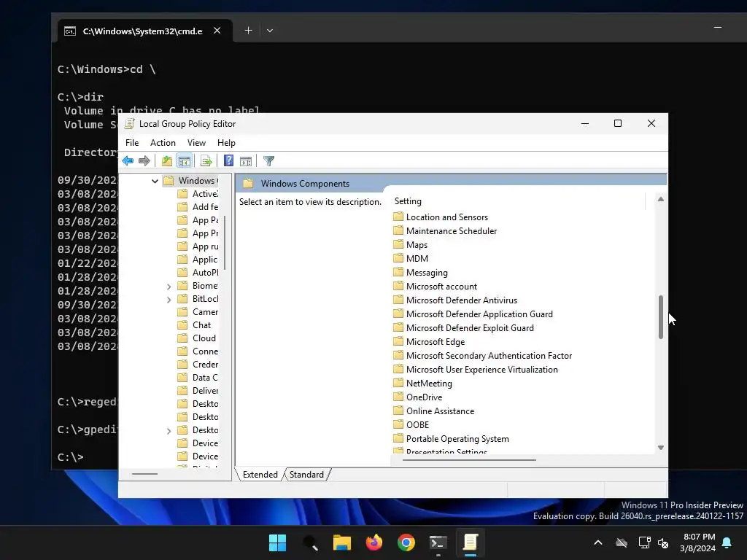747x560 pixels.
Task: Expand the Biome tree node
Action: point(169,286)
